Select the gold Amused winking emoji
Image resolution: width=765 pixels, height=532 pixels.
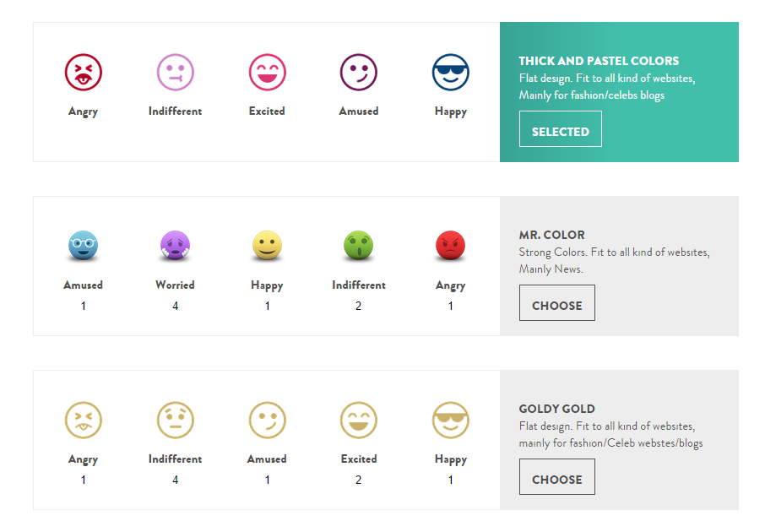point(268,421)
